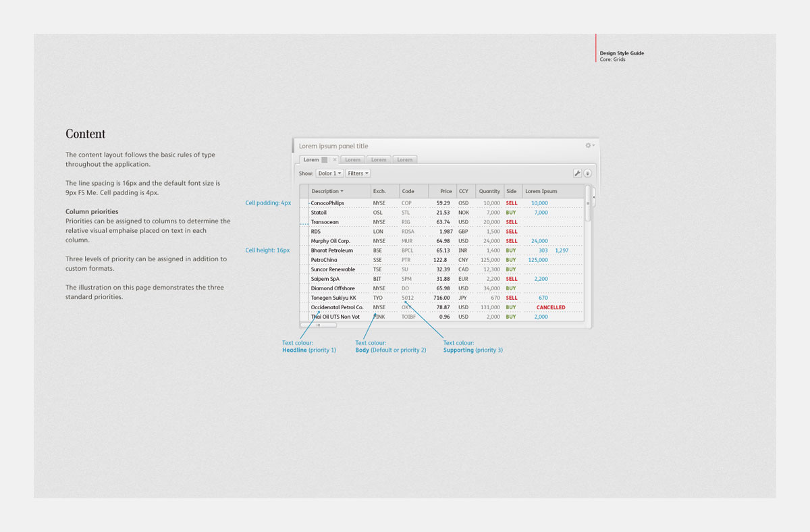Open the Dolor 1 dropdown
Image resolution: width=810 pixels, height=532 pixels.
tap(330, 174)
